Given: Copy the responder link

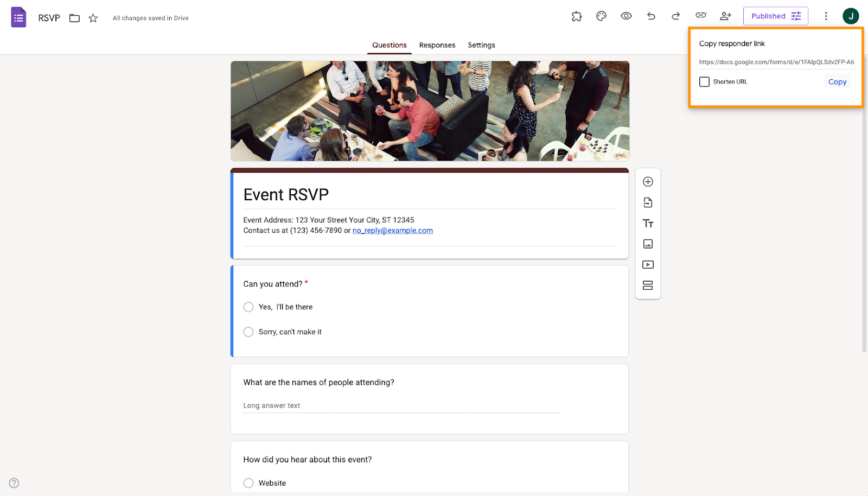Looking at the screenshot, I should 837,81.
